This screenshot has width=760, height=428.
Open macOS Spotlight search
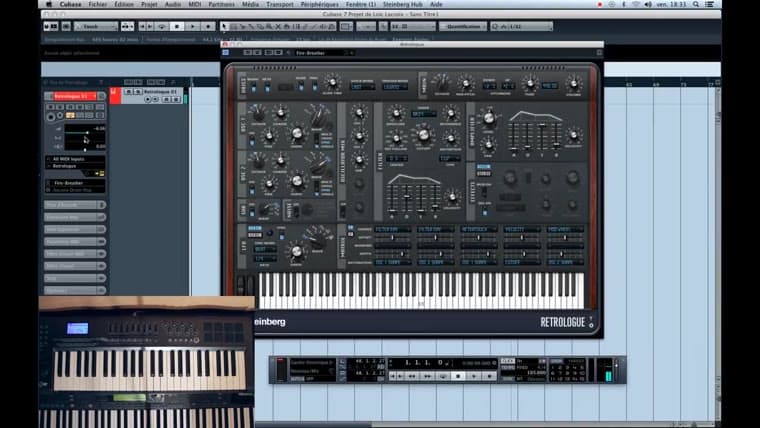tap(696, 4)
